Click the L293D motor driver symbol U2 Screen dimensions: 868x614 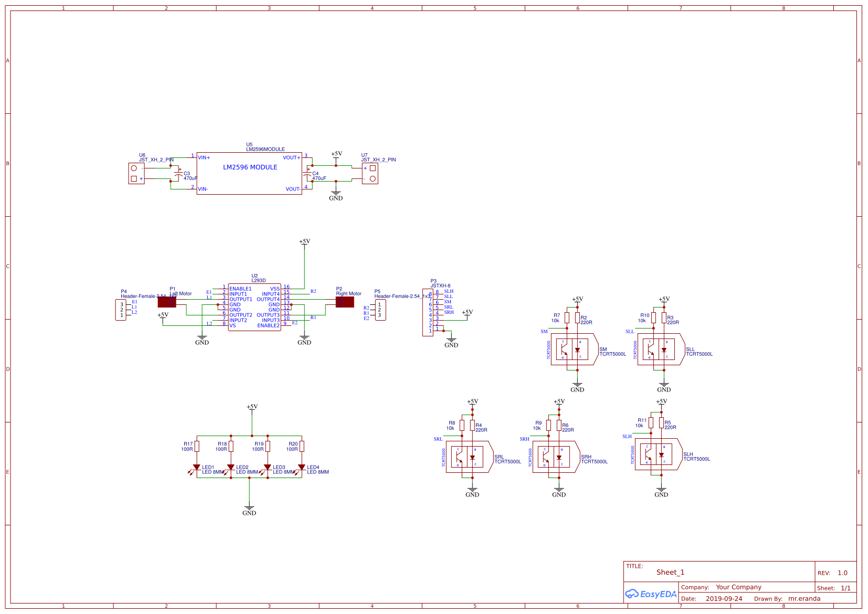256,307
